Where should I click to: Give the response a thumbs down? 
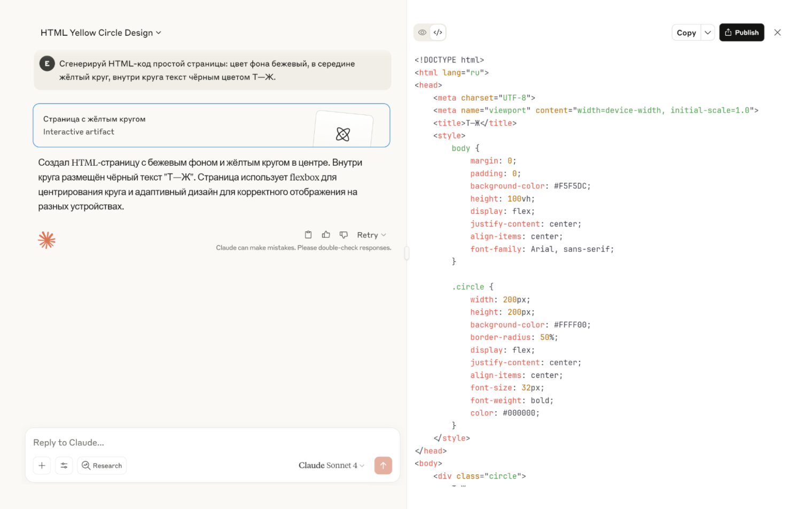coord(343,235)
